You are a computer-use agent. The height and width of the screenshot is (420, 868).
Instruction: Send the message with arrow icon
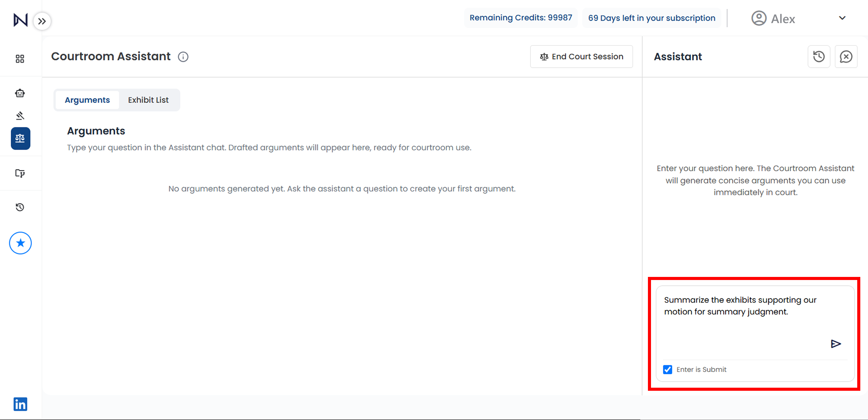pyautogui.click(x=835, y=343)
